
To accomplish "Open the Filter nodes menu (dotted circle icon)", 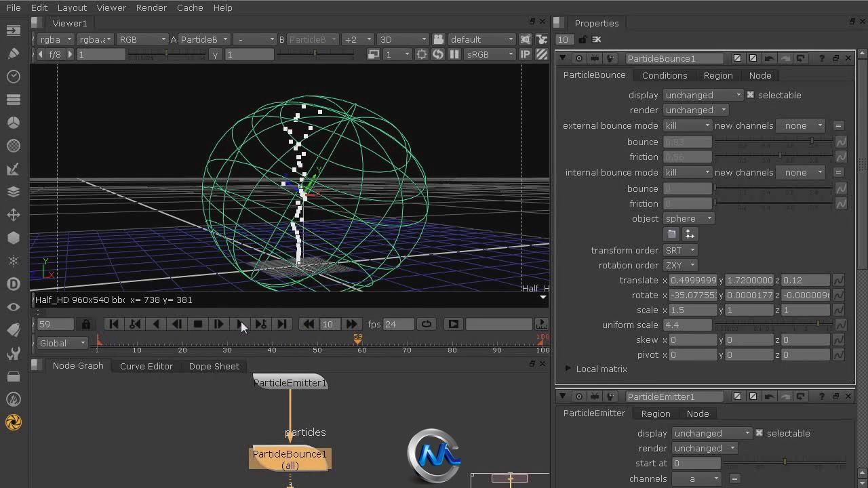I will [14, 146].
